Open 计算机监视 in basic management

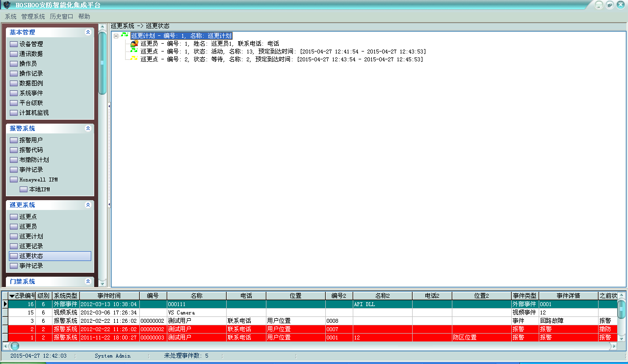pos(34,113)
